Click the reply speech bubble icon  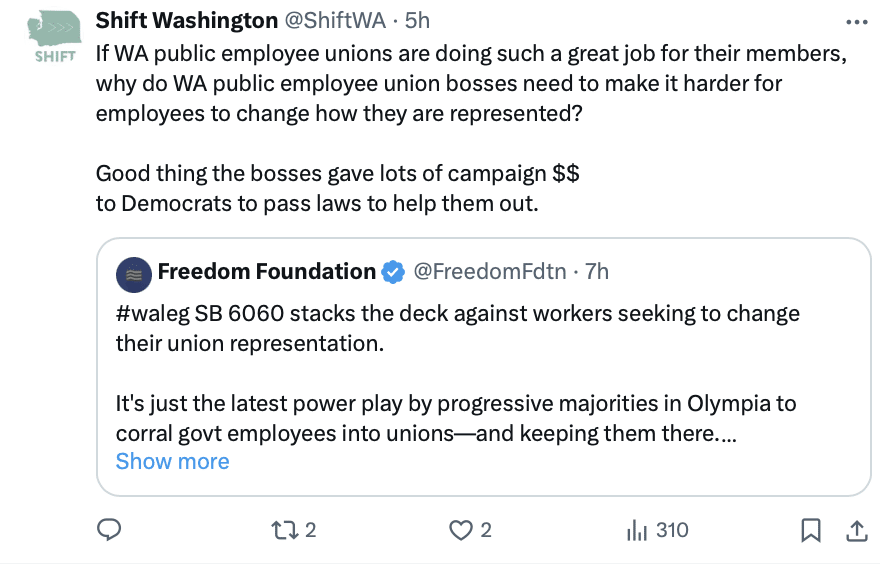point(108,530)
